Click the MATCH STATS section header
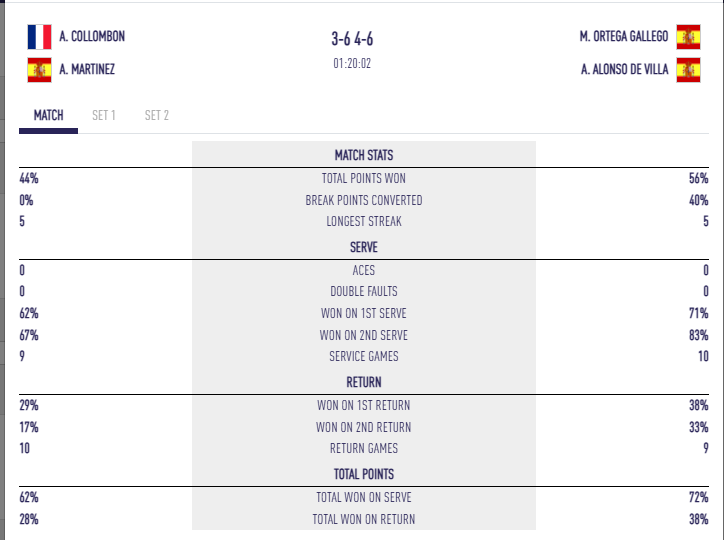The height and width of the screenshot is (540, 724). 364,155
